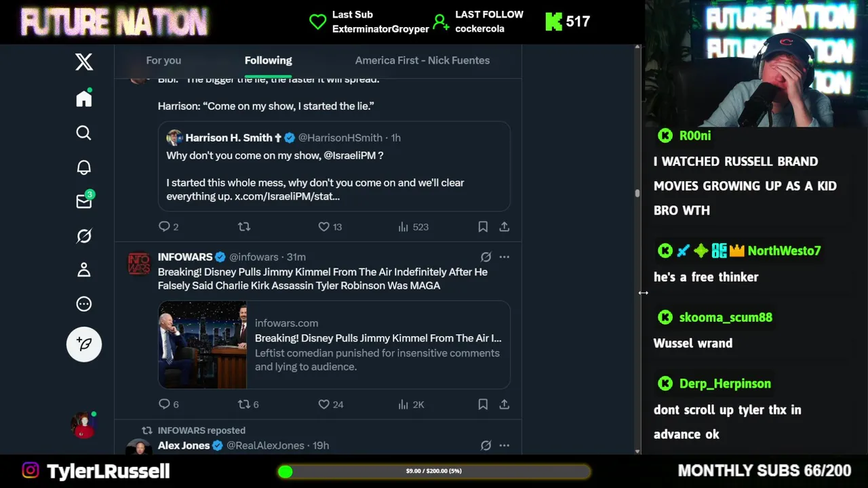
Task: Click the donation goal progress bar
Action: pyautogui.click(x=434, y=471)
